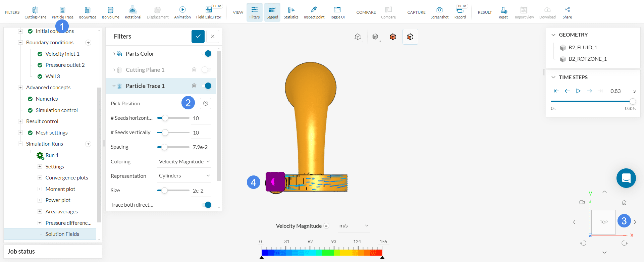Collapse the GEOMETRY panel

(x=553, y=35)
